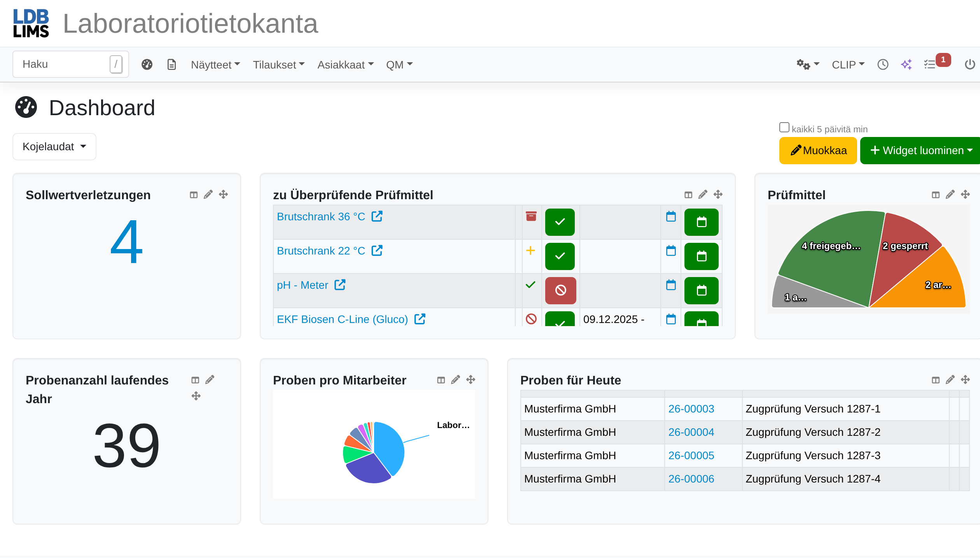Open the Tilaukset menu
The height and width of the screenshot is (558, 980).
pyautogui.click(x=279, y=65)
